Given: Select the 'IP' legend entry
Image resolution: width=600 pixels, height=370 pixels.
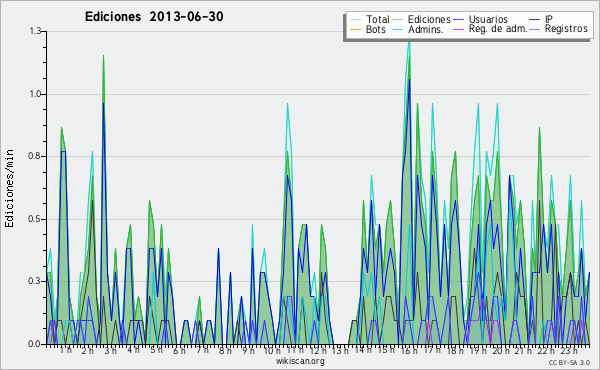Looking at the screenshot, I should tap(549, 19).
